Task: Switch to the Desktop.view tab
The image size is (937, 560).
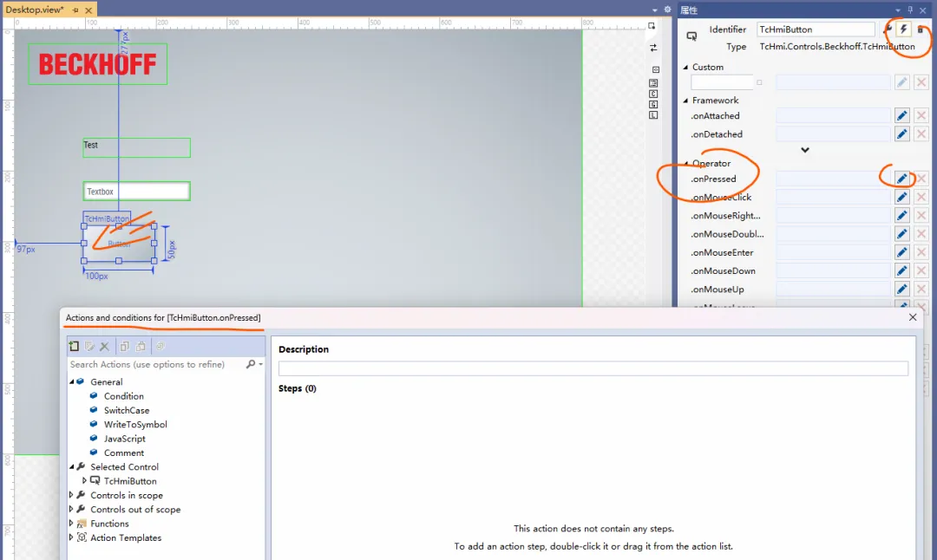Action: tap(35, 10)
